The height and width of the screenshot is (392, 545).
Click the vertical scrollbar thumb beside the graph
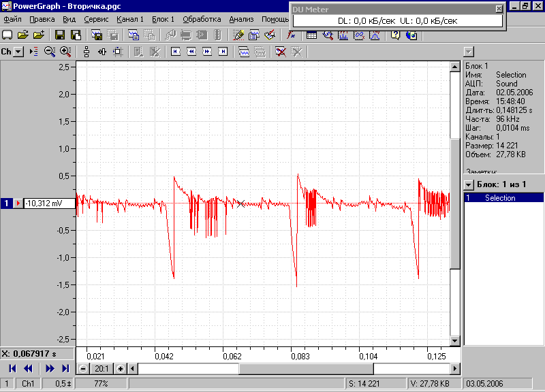455,203
